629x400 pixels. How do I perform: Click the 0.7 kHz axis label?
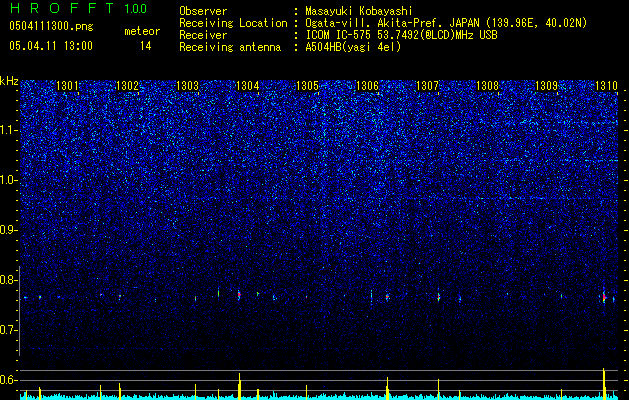coord(8,330)
